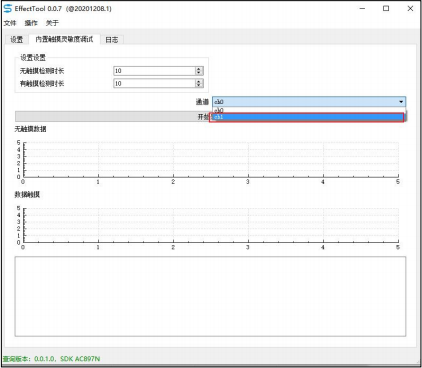Open the 操作 menu
Viewport: 422px width, 368px height.
(x=31, y=23)
